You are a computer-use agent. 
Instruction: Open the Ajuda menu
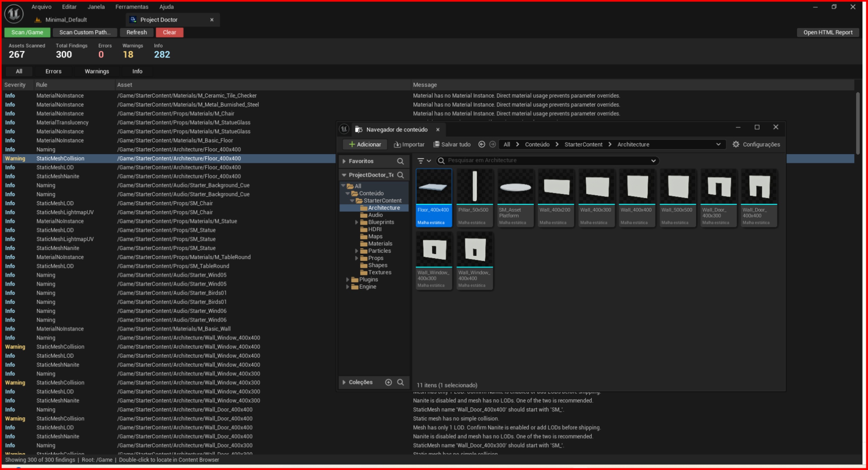167,7
